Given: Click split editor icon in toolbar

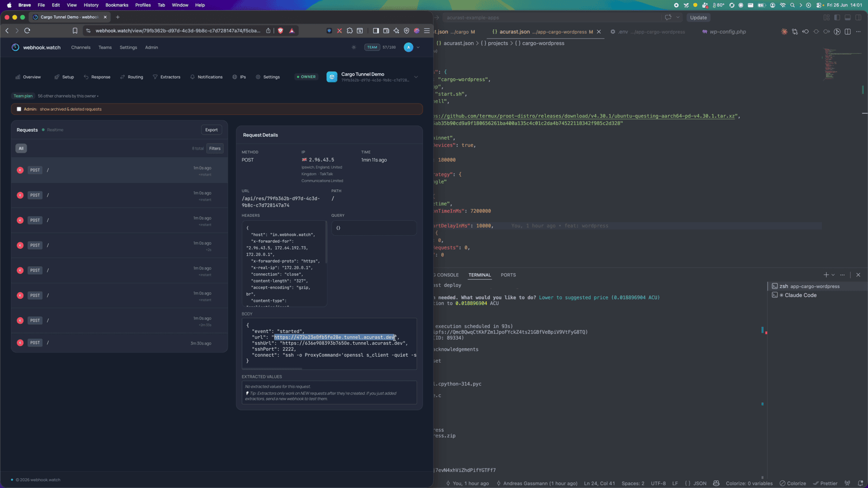Looking at the screenshot, I should click(x=848, y=32).
